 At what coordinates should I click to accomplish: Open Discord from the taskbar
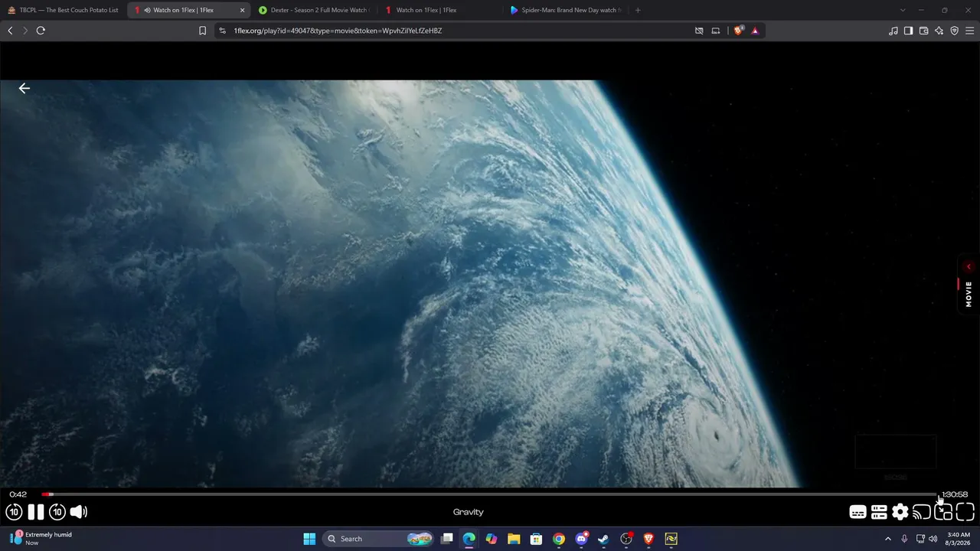click(x=581, y=539)
